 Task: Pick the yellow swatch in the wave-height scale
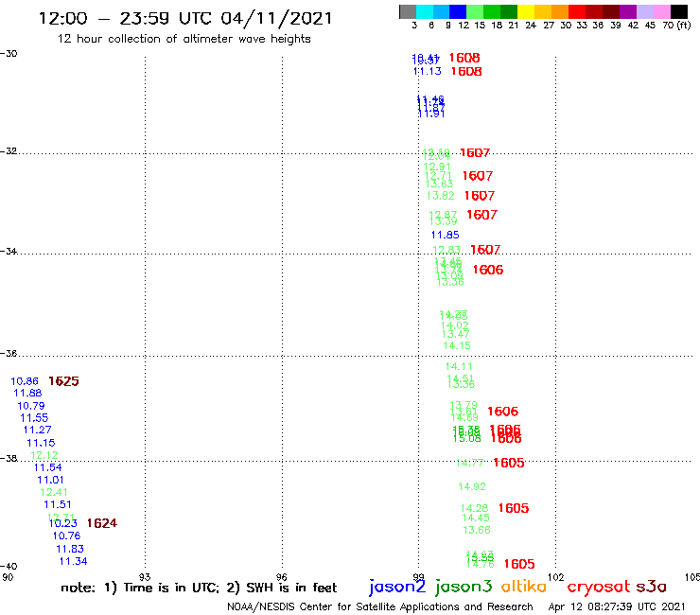coord(526,11)
